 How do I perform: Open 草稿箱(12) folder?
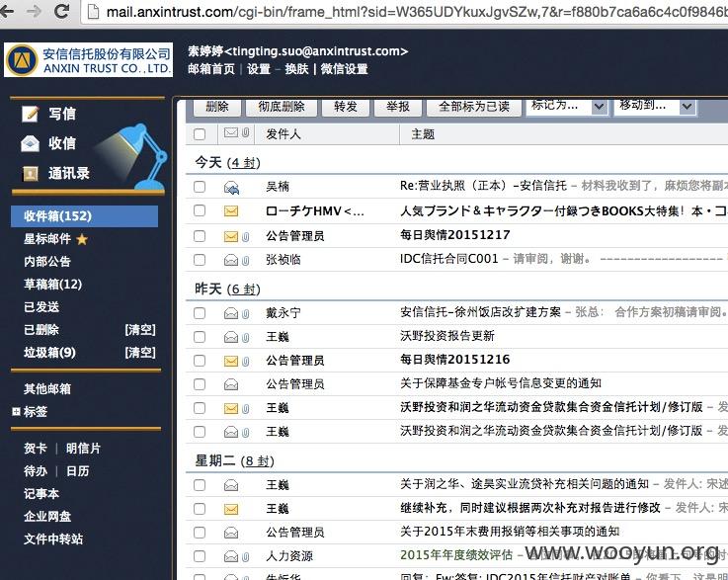[x=53, y=285]
